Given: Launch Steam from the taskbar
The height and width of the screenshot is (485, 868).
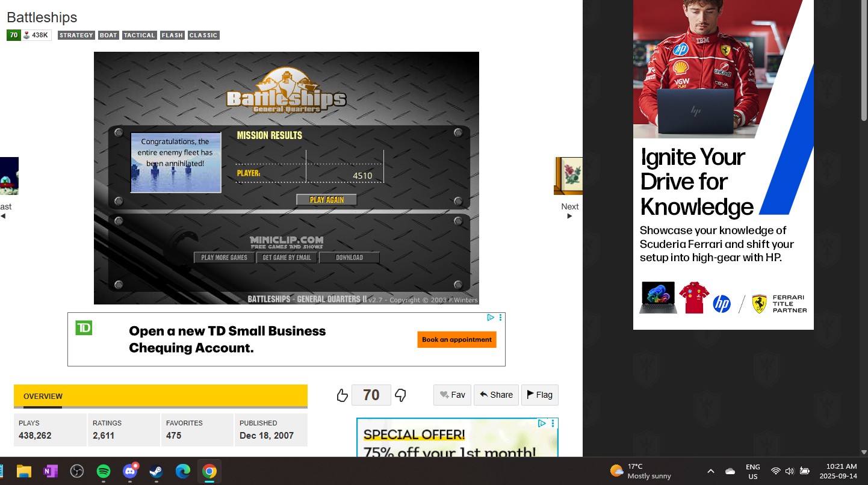Looking at the screenshot, I should tap(157, 471).
